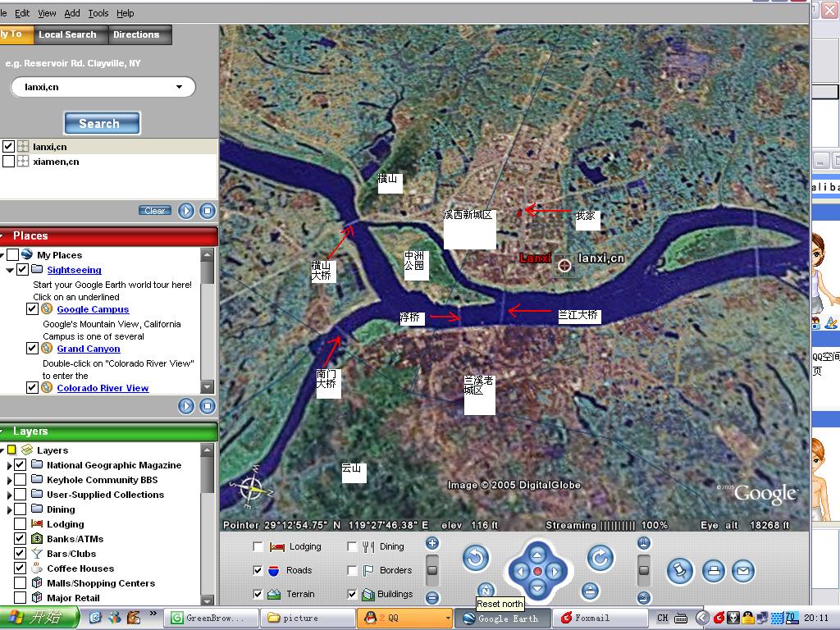Pan the map down with arrow

click(537, 589)
